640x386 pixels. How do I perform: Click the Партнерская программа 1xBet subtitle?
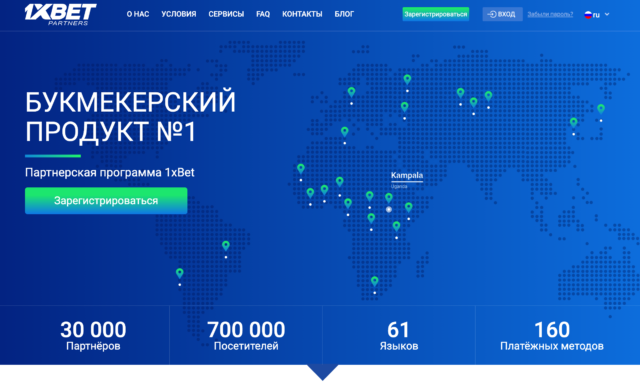pyautogui.click(x=109, y=172)
